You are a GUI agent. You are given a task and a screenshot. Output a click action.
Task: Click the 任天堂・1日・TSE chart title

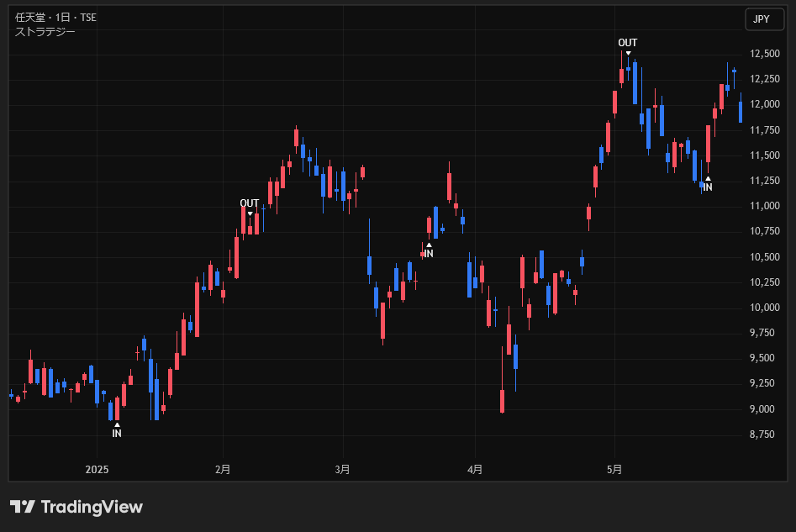[55, 18]
